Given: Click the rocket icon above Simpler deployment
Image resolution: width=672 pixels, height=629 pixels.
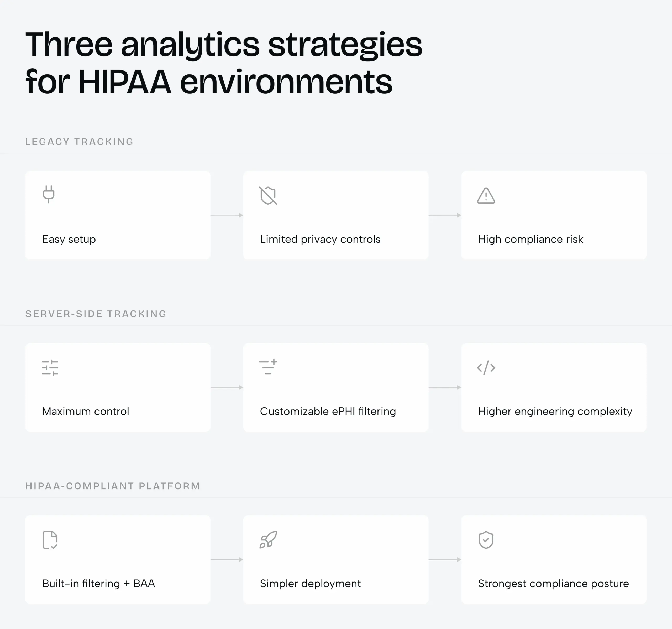Looking at the screenshot, I should (268, 539).
